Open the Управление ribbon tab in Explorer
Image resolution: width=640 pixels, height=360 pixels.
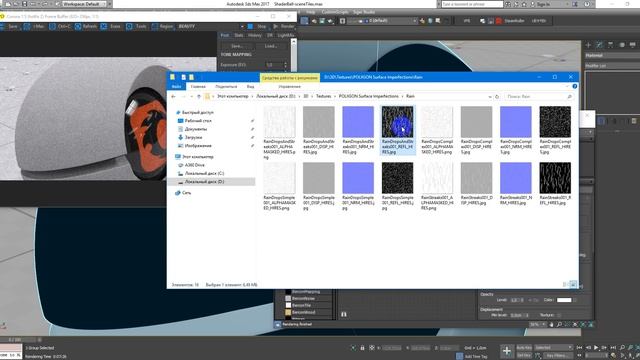coord(289,87)
